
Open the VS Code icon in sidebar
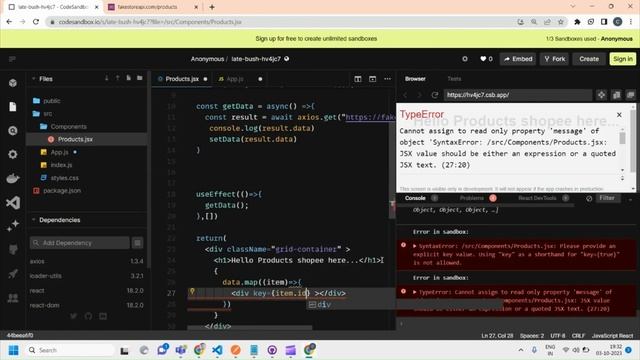coord(13,202)
